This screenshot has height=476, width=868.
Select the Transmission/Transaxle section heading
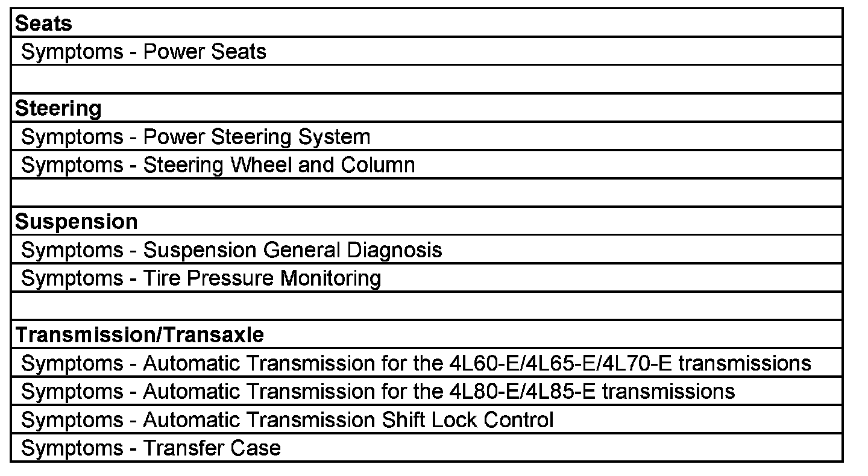[x=139, y=334]
